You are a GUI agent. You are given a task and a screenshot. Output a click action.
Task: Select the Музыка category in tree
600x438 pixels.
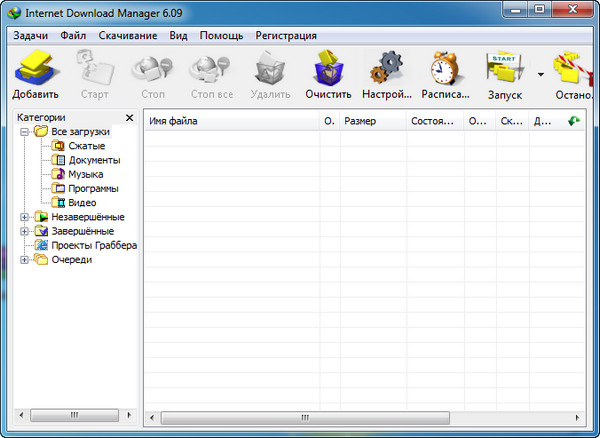85,174
